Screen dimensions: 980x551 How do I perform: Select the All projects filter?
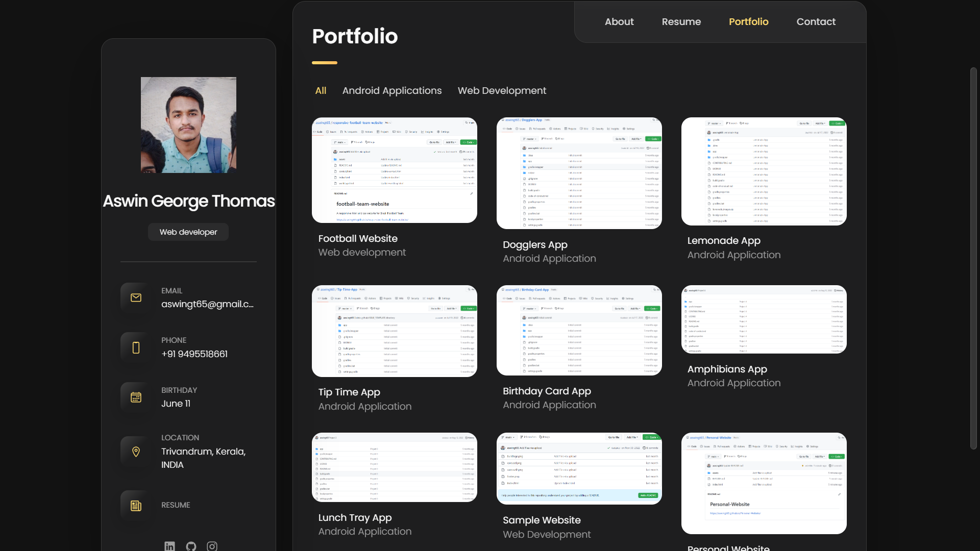point(321,90)
